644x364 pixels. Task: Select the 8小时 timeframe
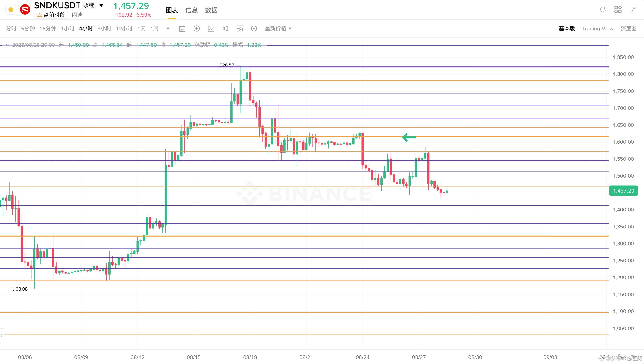click(x=104, y=29)
